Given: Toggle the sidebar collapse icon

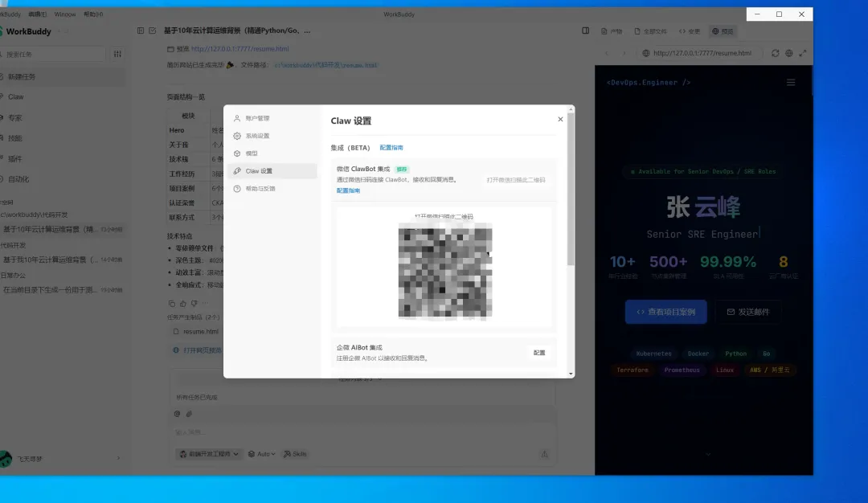Looking at the screenshot, I should coord(141,31).
